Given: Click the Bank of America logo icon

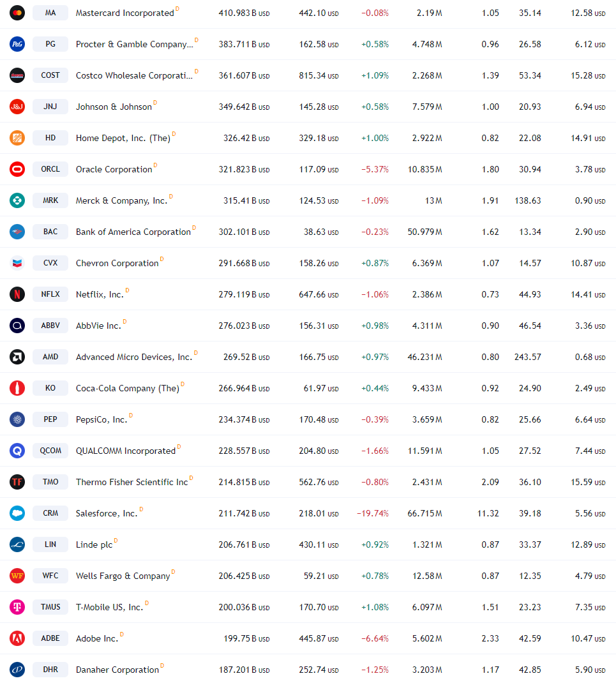Looking at the screenshot, I should click(17, 232).
